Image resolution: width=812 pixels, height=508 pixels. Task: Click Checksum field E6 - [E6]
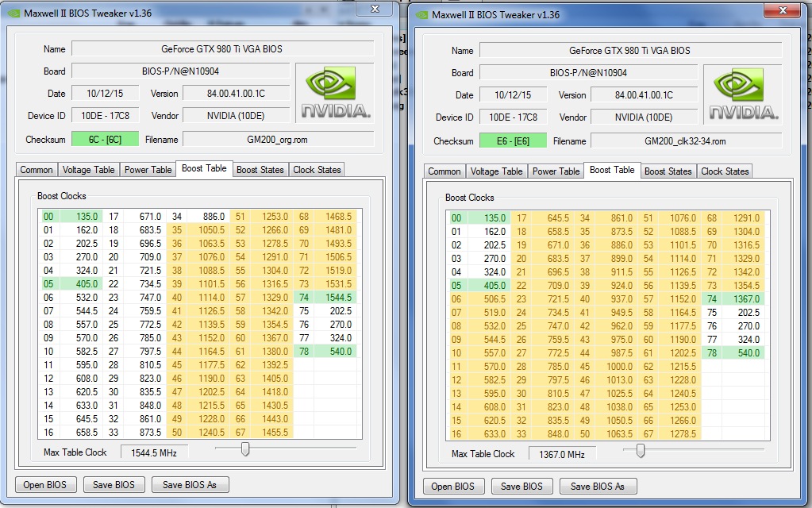tap(514, 140)
